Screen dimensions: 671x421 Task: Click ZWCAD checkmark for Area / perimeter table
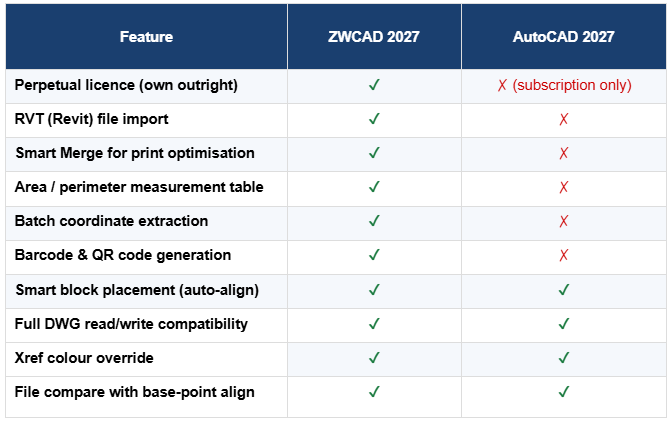(374, 187)
